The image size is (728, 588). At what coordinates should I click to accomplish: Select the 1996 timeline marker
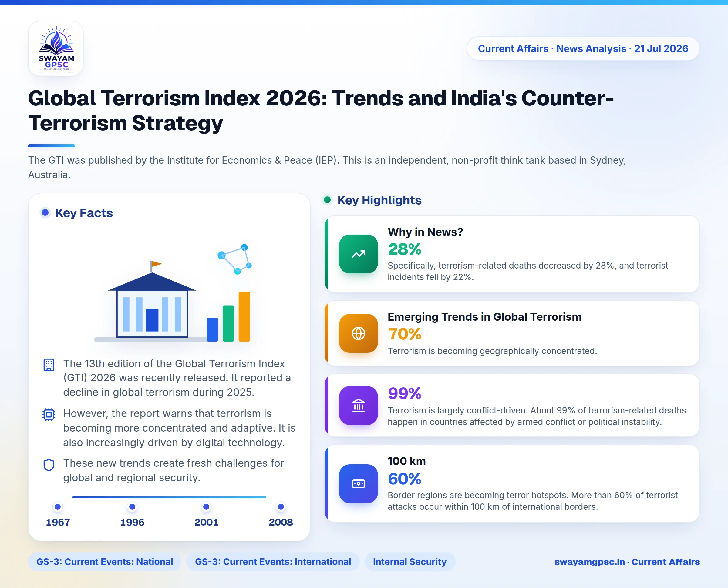pos(132,507)
